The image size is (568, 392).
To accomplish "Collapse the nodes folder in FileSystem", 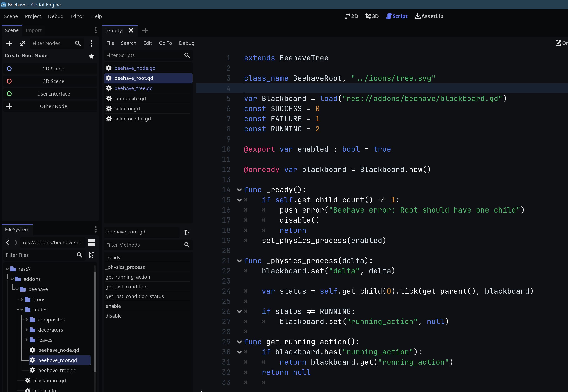I will (x=22, y=310).
